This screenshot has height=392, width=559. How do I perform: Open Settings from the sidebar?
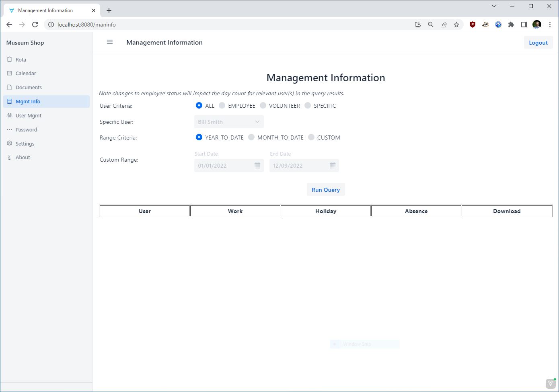click(x=46, y=144)
